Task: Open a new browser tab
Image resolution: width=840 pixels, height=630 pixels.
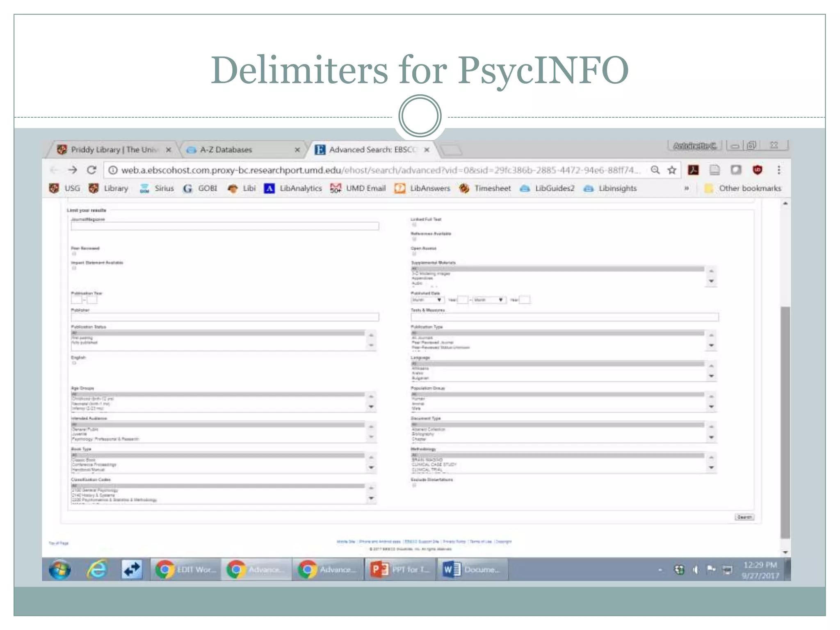Action: coord(451,150)
